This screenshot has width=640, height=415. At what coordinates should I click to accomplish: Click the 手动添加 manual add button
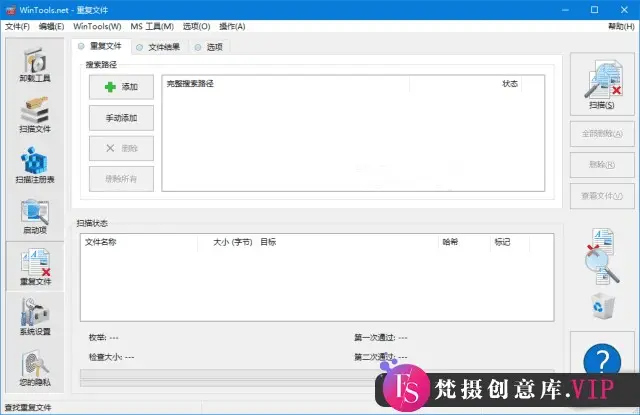[x=121, y=118]
